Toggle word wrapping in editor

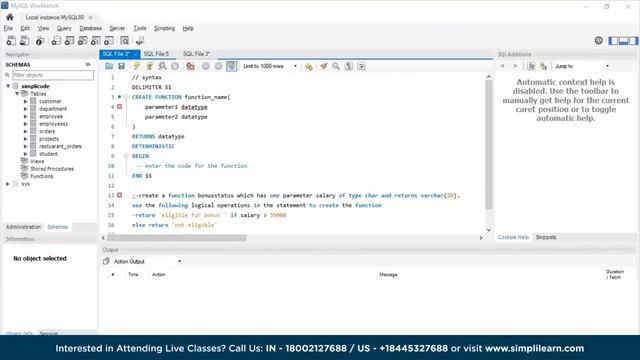point(361,66)
